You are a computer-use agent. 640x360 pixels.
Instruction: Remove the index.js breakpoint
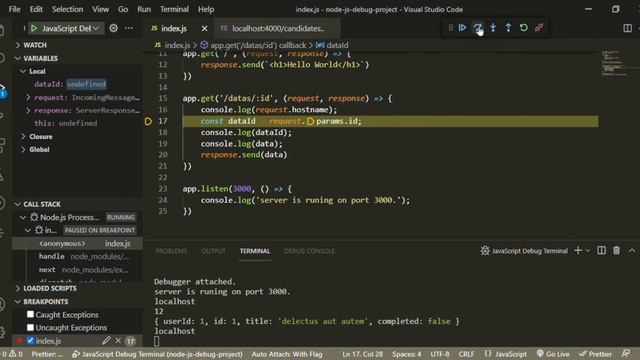(118, 340)
